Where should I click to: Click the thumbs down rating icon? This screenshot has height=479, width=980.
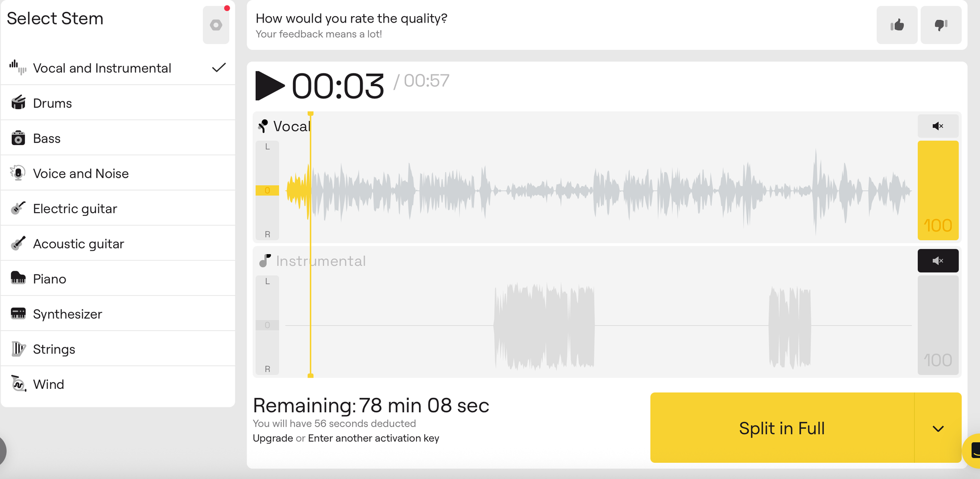(941, 25)
